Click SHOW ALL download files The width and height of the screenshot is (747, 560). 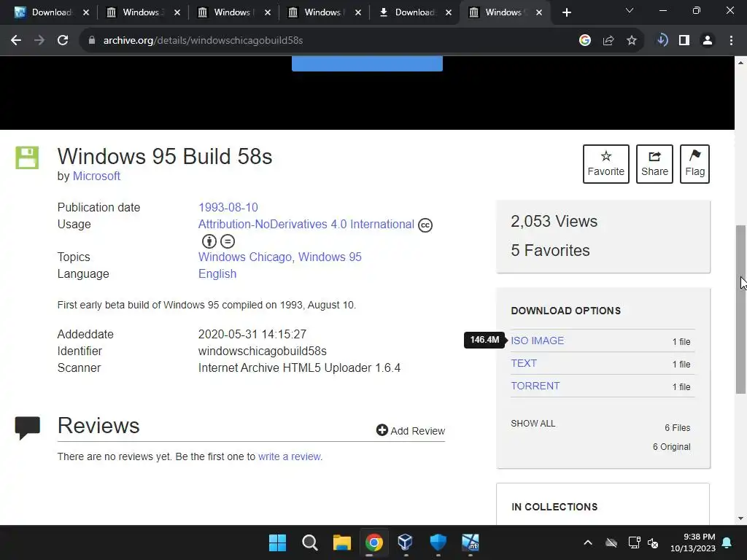tap(533, 424)
